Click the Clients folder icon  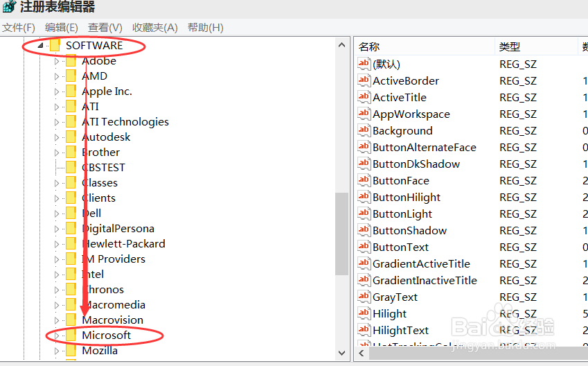click(71, 198)
